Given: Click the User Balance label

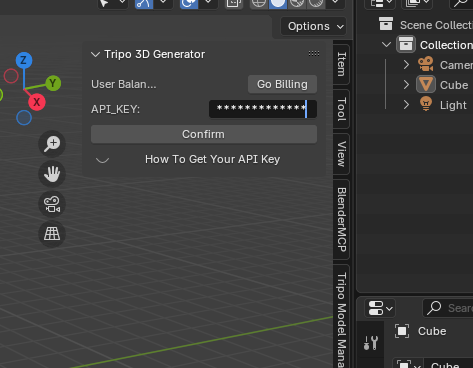Looking at the screenshot, I should click(x=124, y=84).
